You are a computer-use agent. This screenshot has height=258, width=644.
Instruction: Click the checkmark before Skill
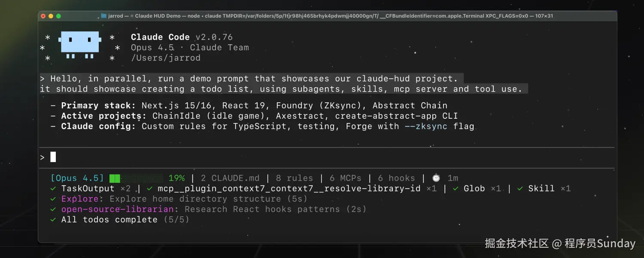pos(520,188)
